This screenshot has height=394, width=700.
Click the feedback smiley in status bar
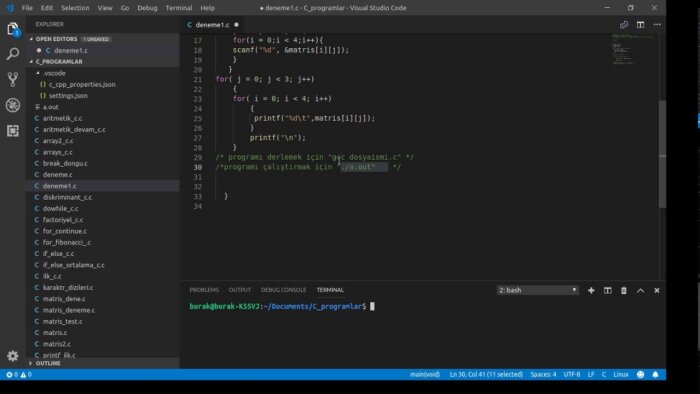point(640,374)
